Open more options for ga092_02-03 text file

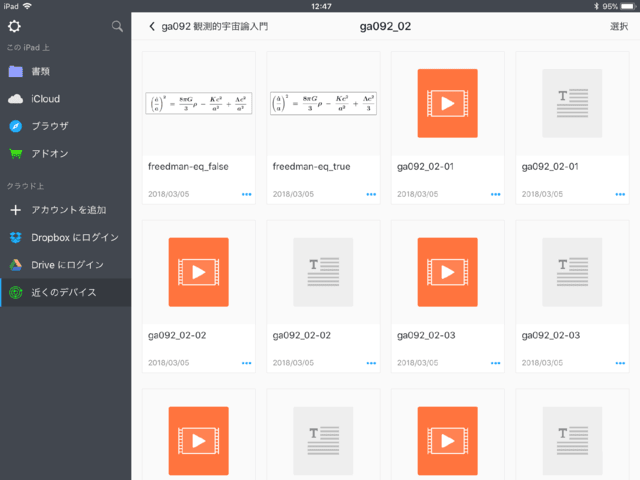(x=620, y=363)
